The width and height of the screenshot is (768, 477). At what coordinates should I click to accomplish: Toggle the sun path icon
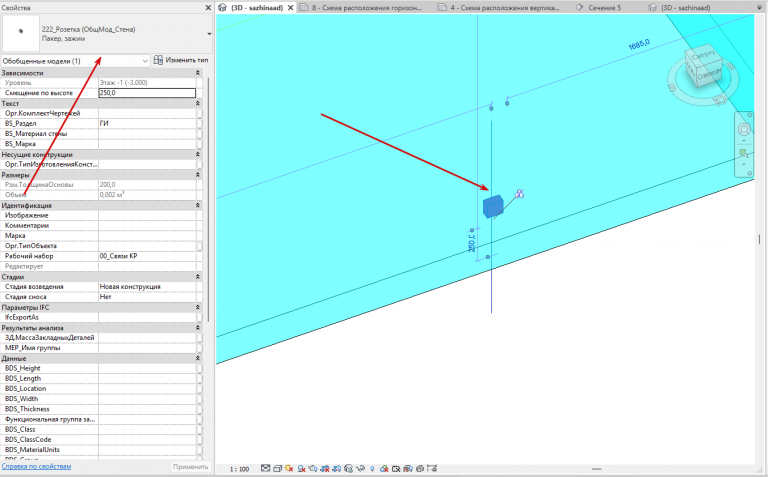[x=289, y=469]
